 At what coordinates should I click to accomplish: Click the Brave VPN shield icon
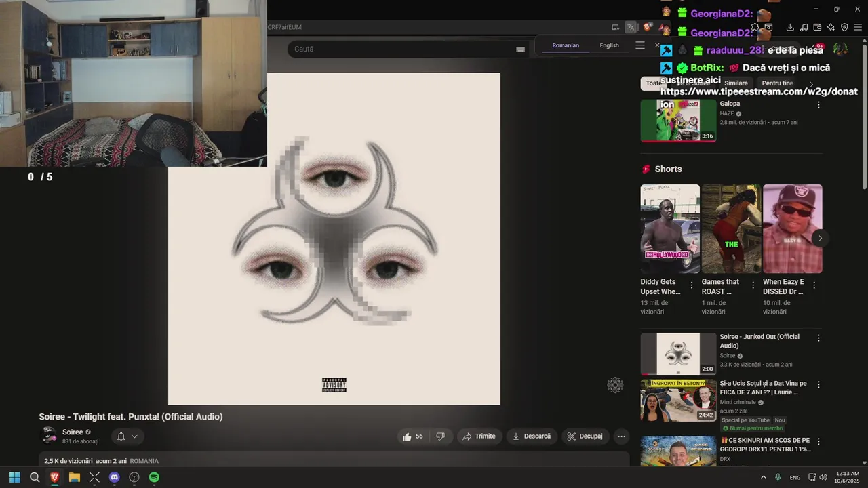click(844, 27)
